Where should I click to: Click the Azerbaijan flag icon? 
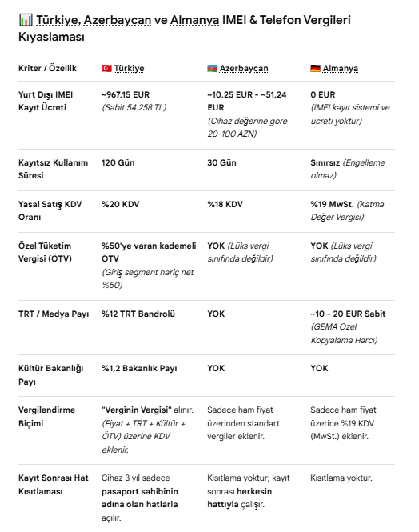point(212,69)
